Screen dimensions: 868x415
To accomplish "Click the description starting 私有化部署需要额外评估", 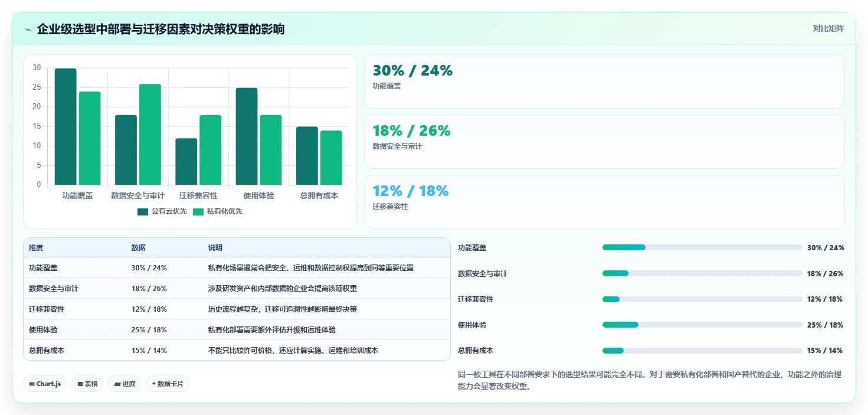I will (x=272, y=330).
